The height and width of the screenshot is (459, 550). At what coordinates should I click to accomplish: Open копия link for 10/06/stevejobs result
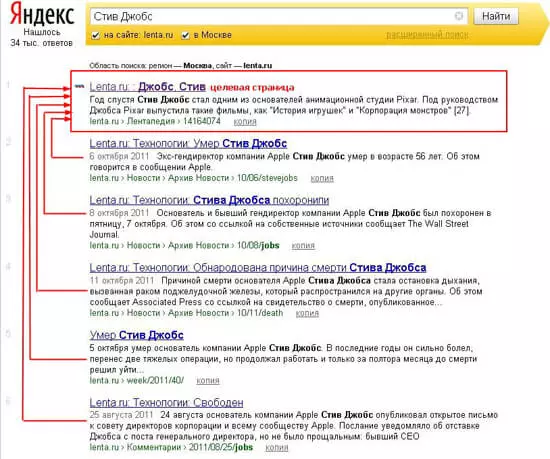pyautogui.click(x=322, y=178)
